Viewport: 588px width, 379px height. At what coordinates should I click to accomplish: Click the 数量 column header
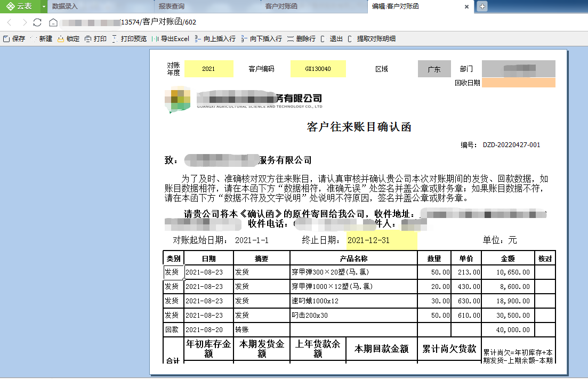click(434, 259)
